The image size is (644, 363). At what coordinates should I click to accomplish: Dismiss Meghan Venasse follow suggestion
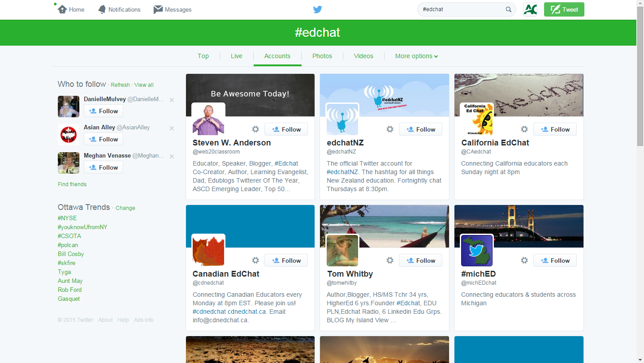pos(172,157)
